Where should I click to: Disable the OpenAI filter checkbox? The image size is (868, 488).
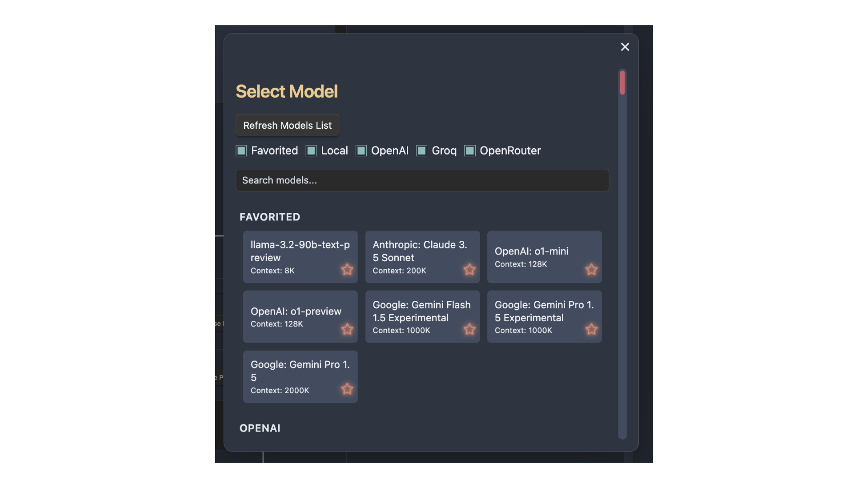361,151
